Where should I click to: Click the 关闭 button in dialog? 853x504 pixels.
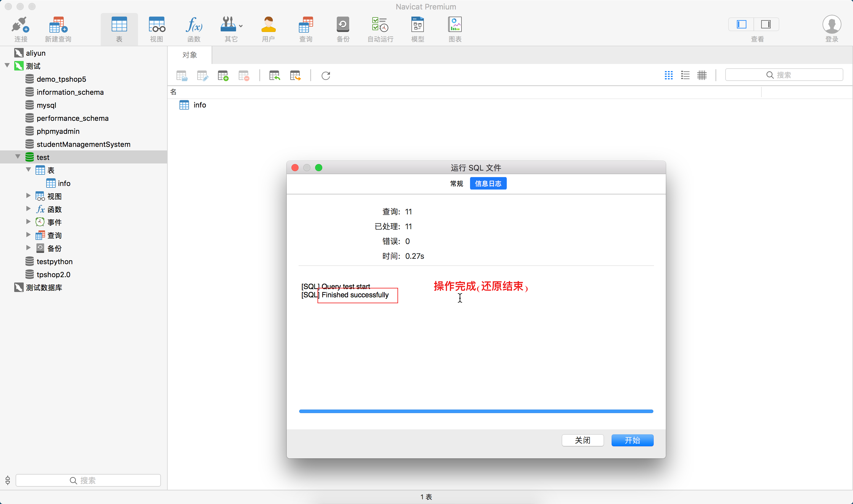coord(582,440)
